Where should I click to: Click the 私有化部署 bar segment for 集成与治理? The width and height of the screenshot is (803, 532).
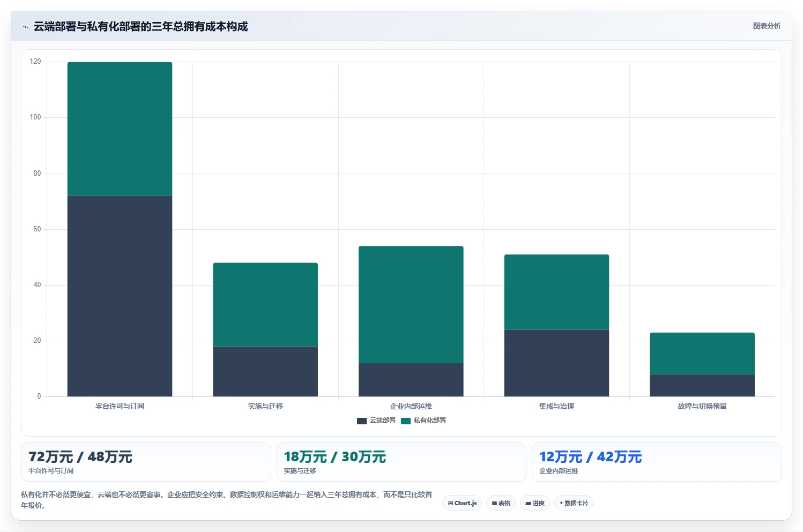[556, 292]
